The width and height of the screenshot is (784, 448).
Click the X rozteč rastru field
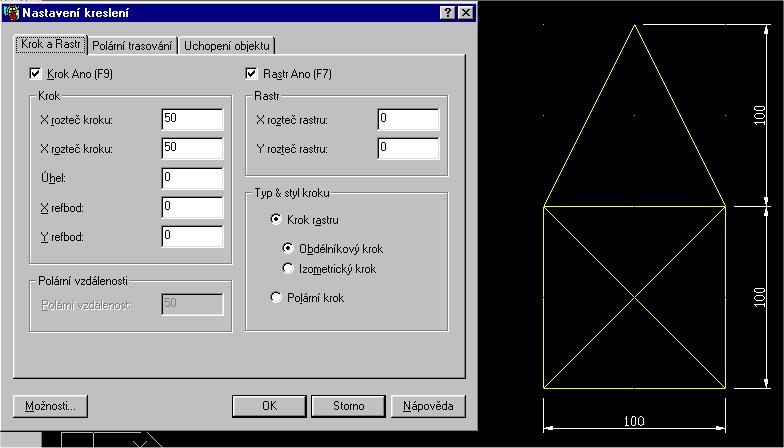click(x=408, y=120)
